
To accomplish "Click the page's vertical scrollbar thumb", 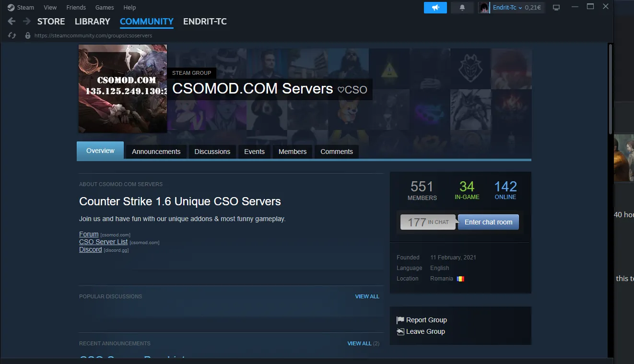I will (611, 89).
